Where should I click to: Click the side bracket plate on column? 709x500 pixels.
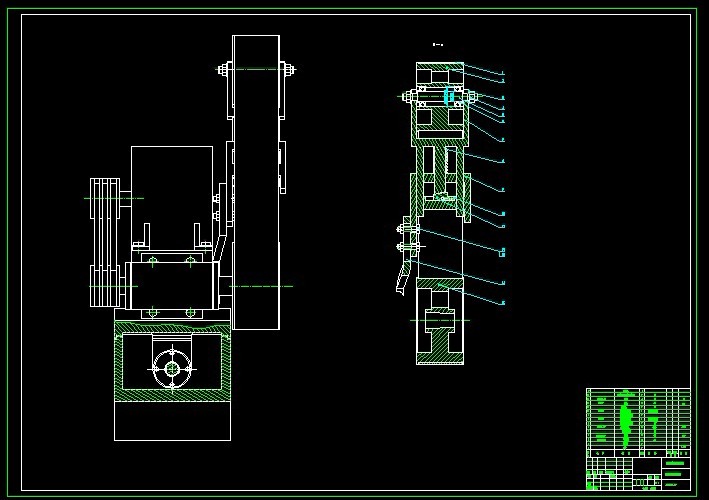283,167
